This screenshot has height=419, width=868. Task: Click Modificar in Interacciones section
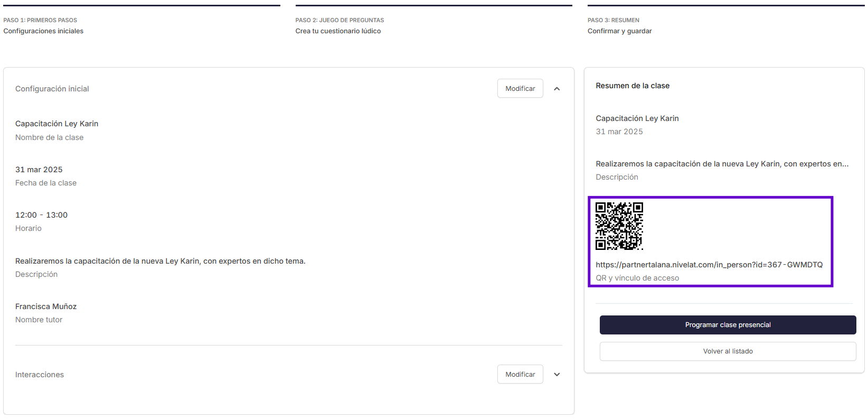(520, 374)
